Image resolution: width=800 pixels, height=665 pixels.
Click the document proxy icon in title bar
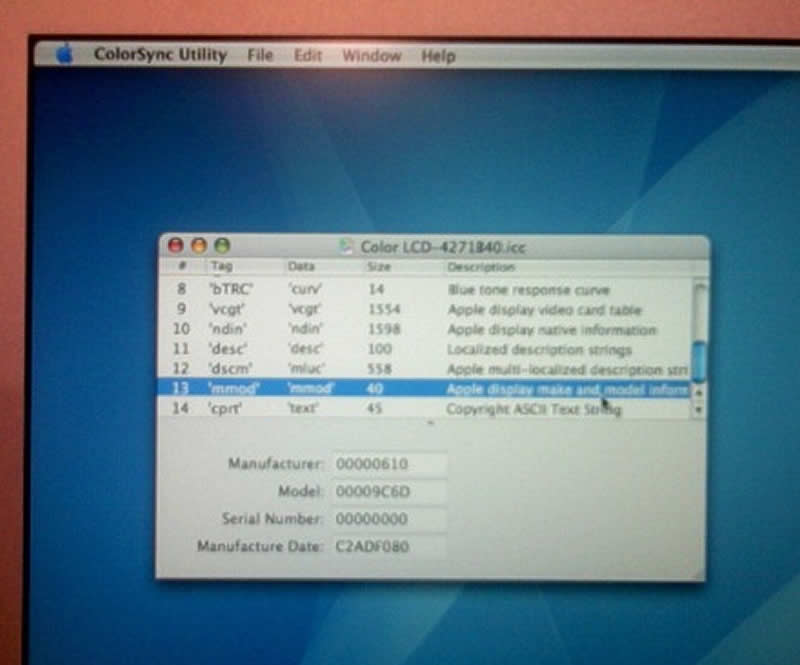coord(346,247)
